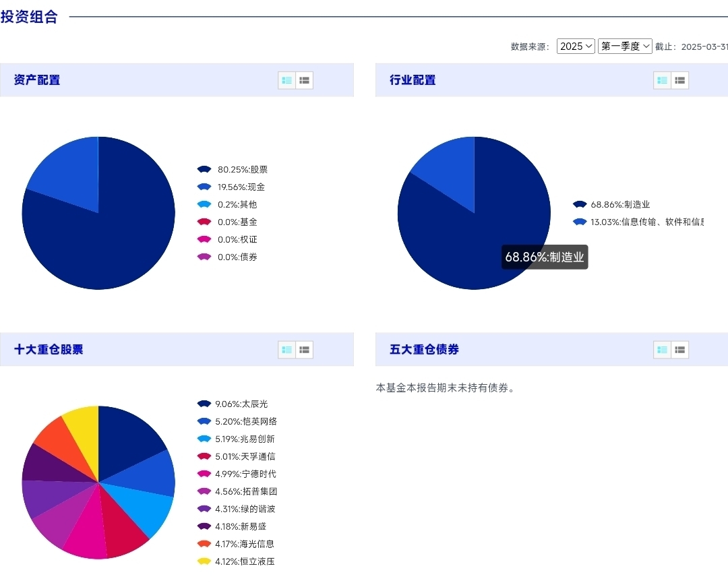
Task: Click the 0.0% 基金 legend icon
Action: click(204, 222)
